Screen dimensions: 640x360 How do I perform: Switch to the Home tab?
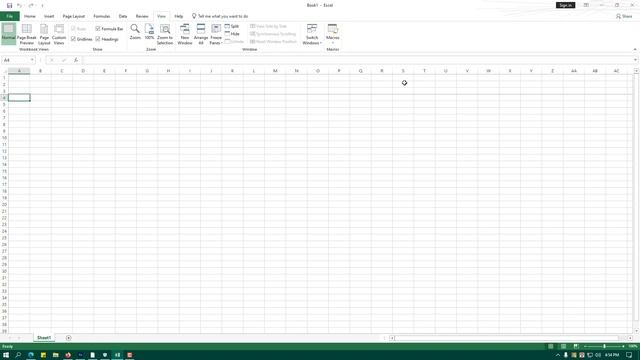point(30,16)
